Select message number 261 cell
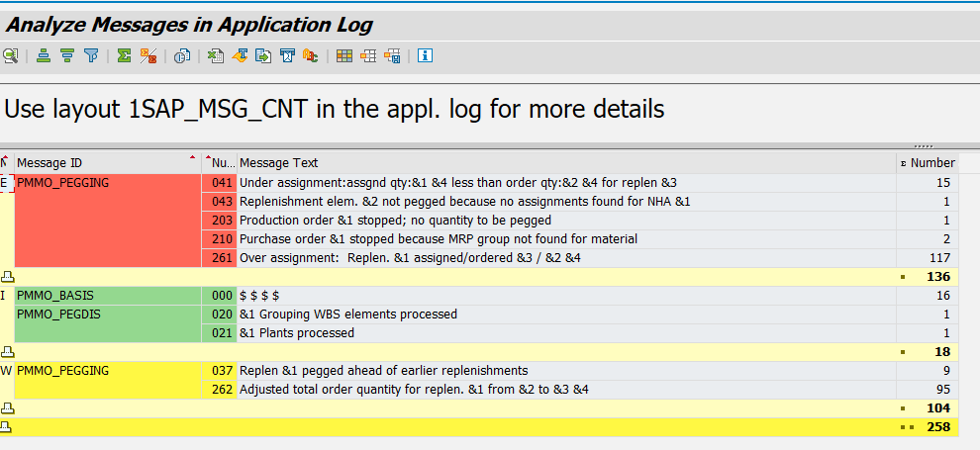 tap(220, 258)
